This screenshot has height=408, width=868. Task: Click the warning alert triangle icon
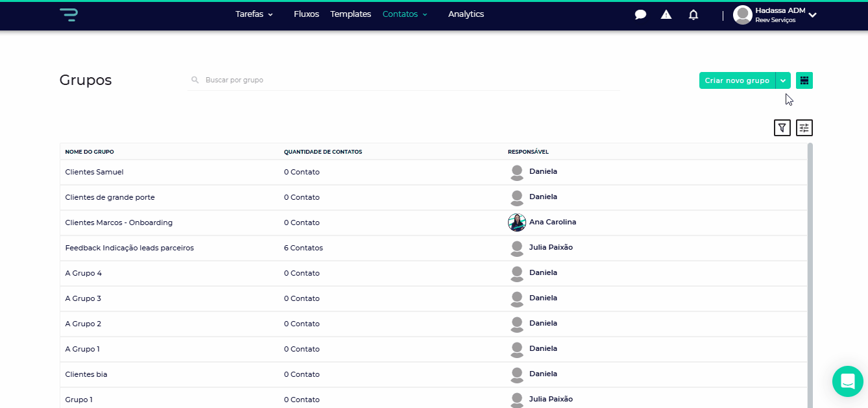point(666,14)
